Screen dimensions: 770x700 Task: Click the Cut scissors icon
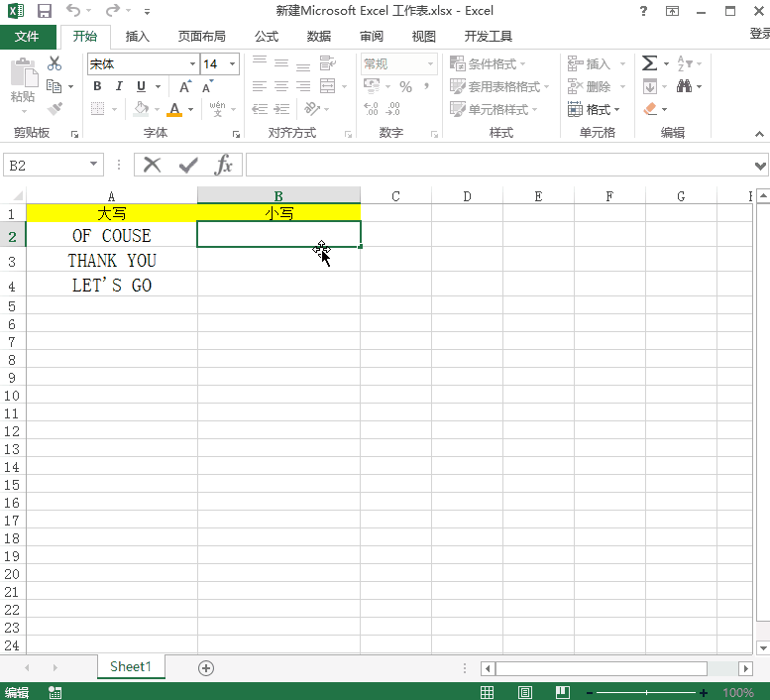[55, 63]
